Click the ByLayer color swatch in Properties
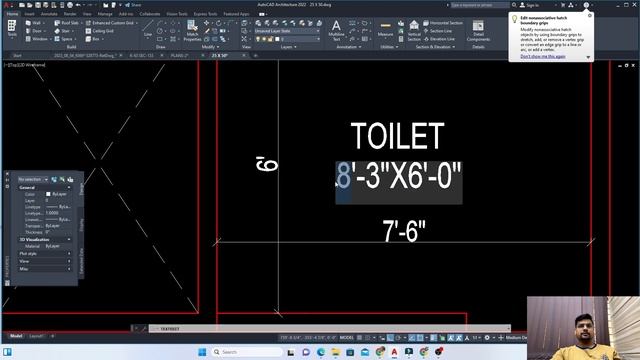 point(48,194)
